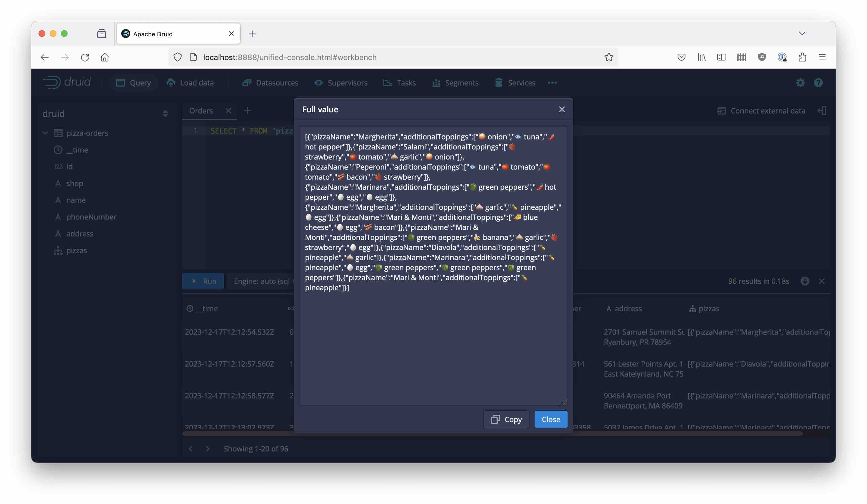
Task: Click the Copy button in dialog
Action: 506,419
